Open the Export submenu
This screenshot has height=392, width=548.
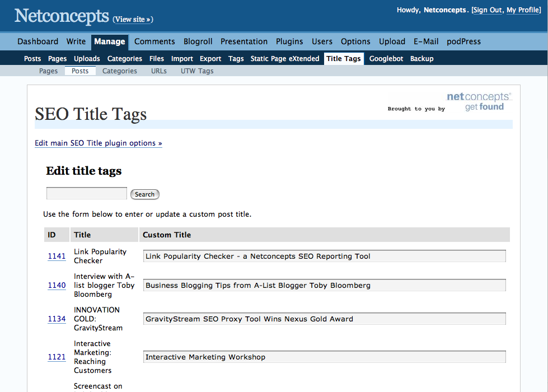coord(210,59)
